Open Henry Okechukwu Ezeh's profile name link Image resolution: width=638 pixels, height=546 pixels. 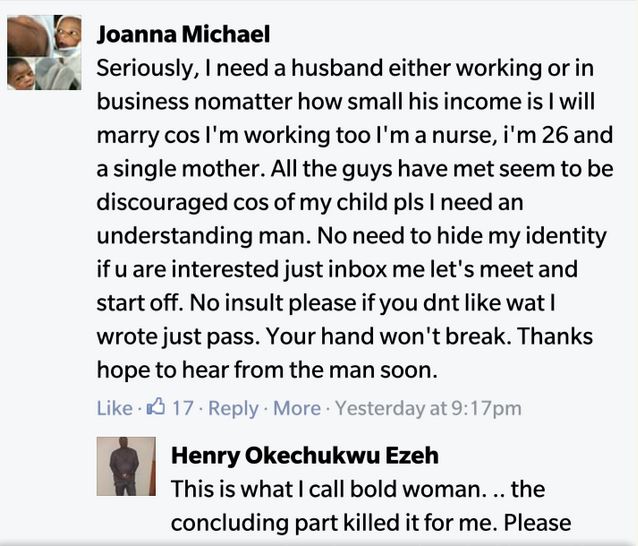point(305,456)
